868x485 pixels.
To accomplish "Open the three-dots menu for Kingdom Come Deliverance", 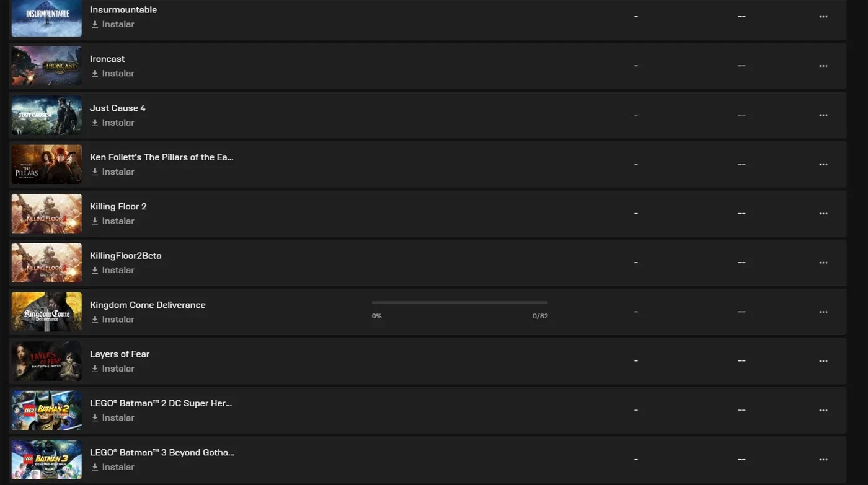I will 823,312.
